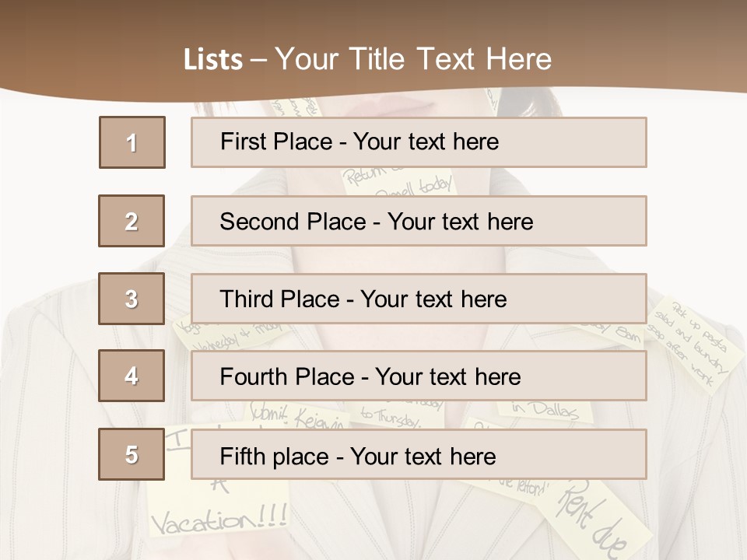The image size is (747, 560).
Task: Click the bold word 'Lists' in the title
Action: (212, 60)
